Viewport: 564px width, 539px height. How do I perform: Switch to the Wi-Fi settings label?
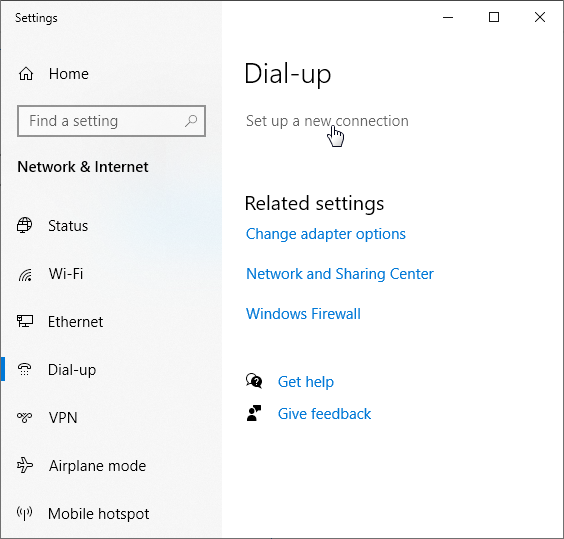tap(66, 274)
